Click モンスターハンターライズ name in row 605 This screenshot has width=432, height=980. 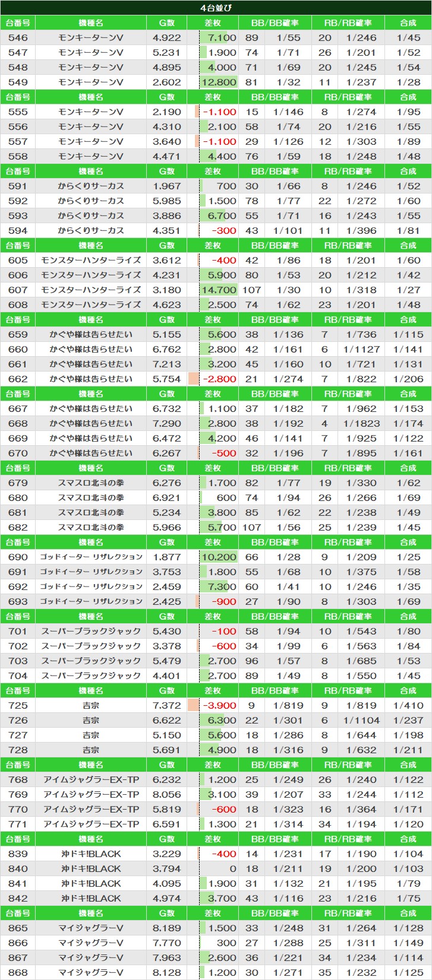(91, 260)
